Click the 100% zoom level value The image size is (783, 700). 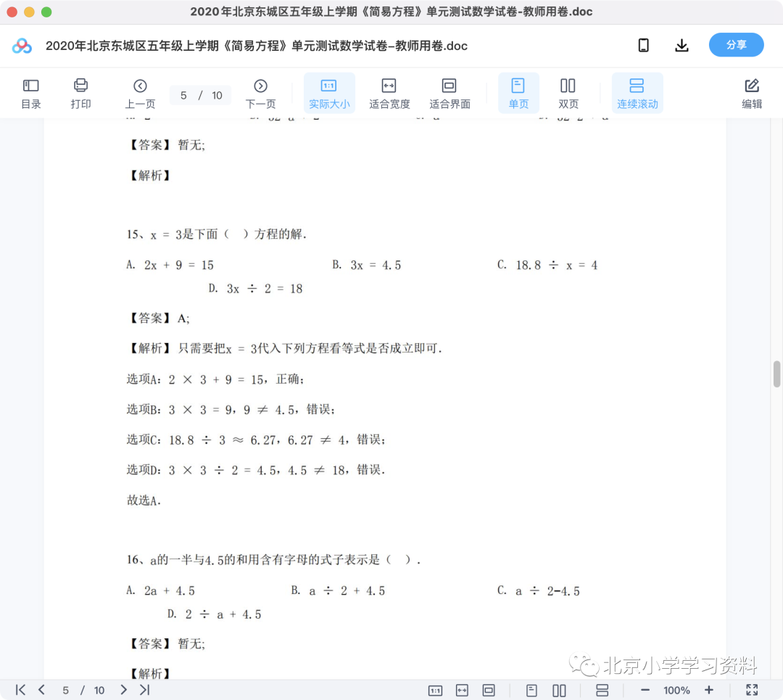(676, 691)
